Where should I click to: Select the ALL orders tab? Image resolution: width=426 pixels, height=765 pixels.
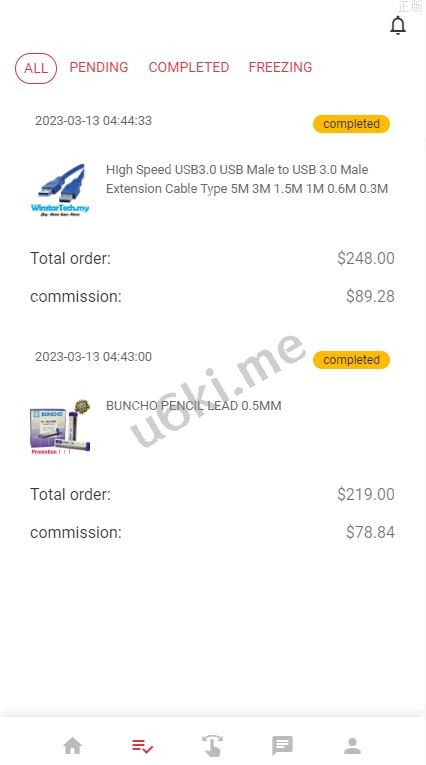pos(36,68)
